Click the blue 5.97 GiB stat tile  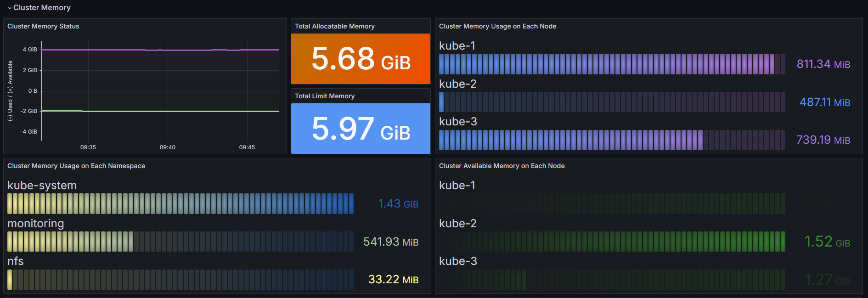pyautogui.click(x=361, y=129)
